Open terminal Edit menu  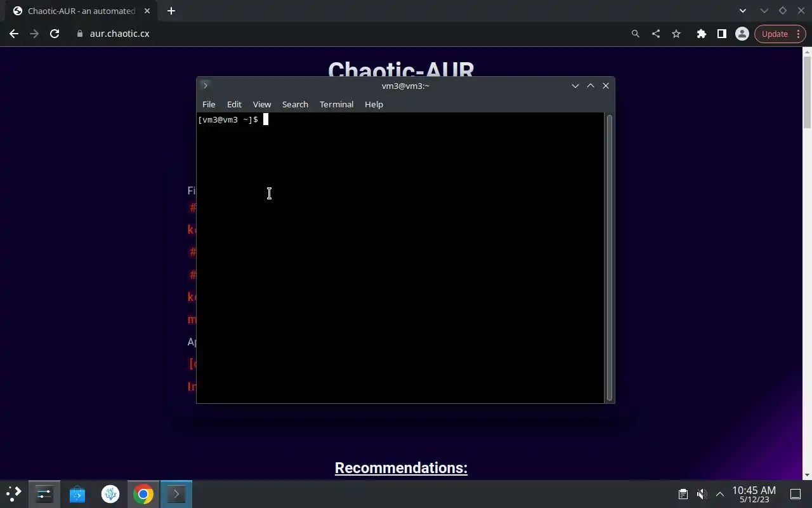234,104
